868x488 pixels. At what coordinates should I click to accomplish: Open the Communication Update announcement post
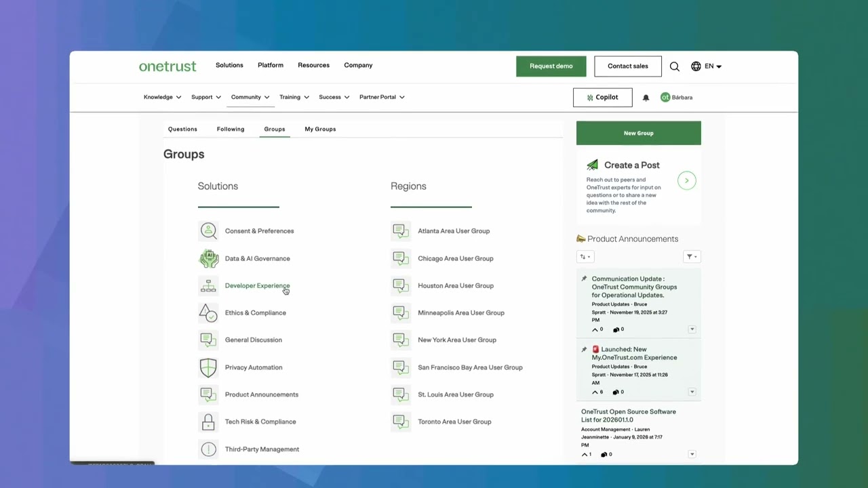pyautogui.click(x=634, y=287)
